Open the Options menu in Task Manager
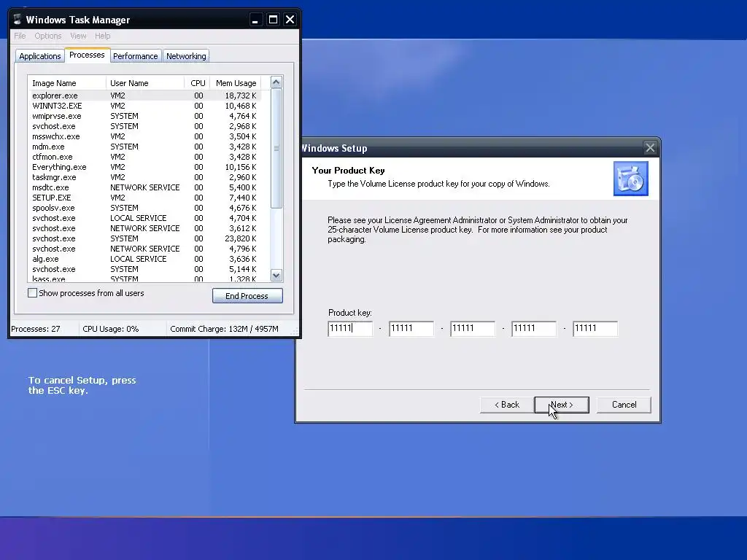This screenshot has width=747, height=560. [47, 36]
